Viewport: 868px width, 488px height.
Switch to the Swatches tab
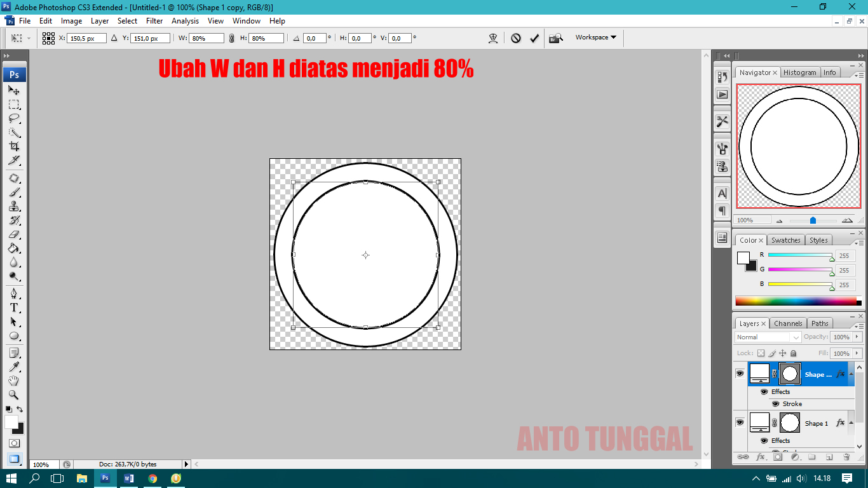click(x=785, y=240)
